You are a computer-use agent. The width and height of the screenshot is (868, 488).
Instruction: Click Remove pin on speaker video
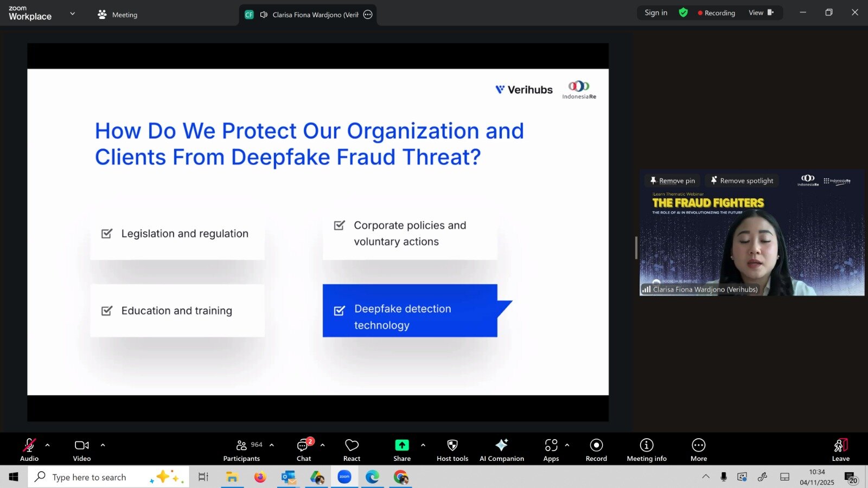click(673, 181)
